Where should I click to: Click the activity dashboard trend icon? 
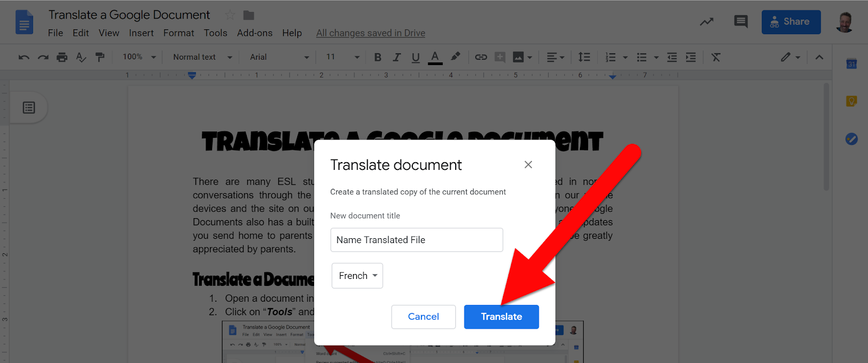[x=706, y=22]
